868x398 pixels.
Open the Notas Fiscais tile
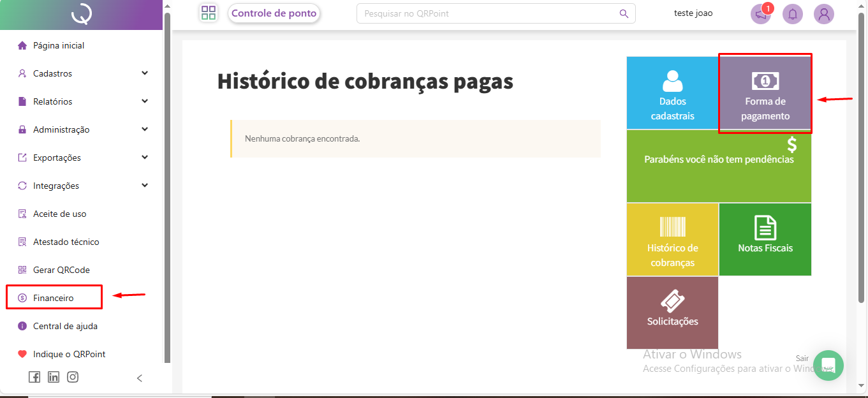pos(765,239)
